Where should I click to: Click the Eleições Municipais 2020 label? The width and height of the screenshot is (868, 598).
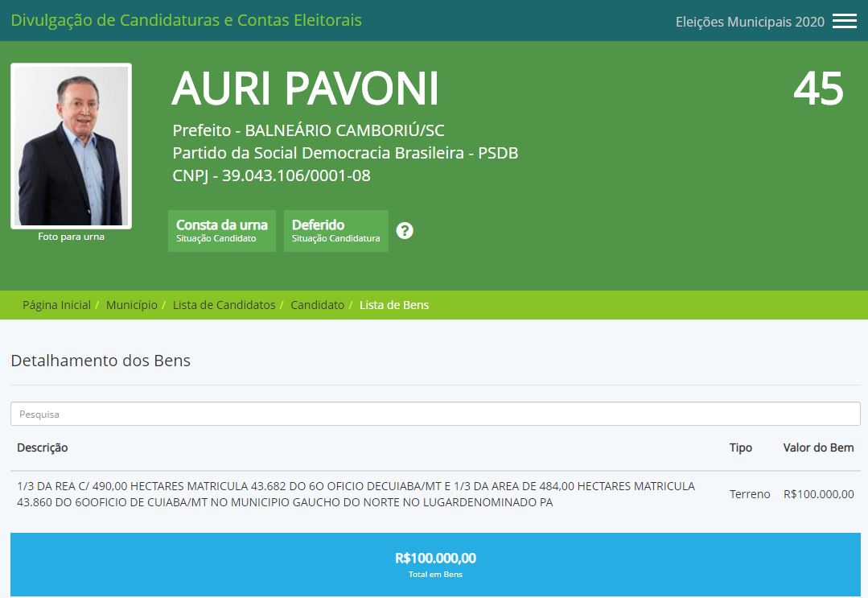point(750,22)
